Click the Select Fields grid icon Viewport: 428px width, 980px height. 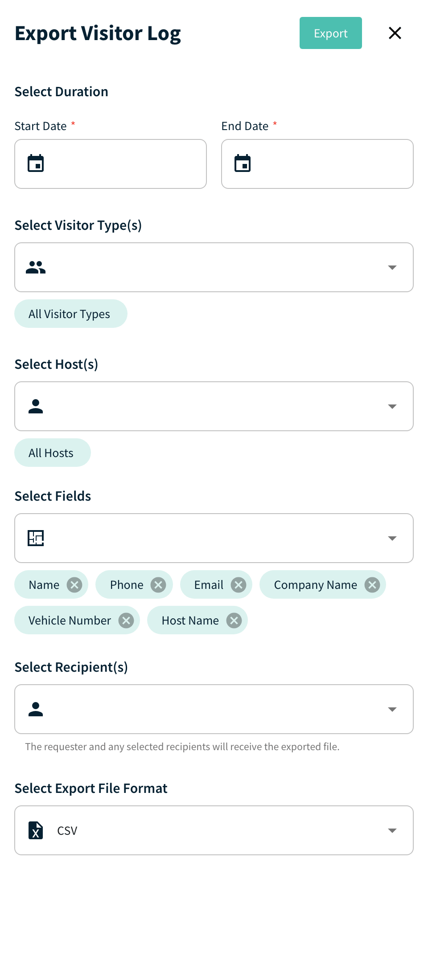(36, 538)
